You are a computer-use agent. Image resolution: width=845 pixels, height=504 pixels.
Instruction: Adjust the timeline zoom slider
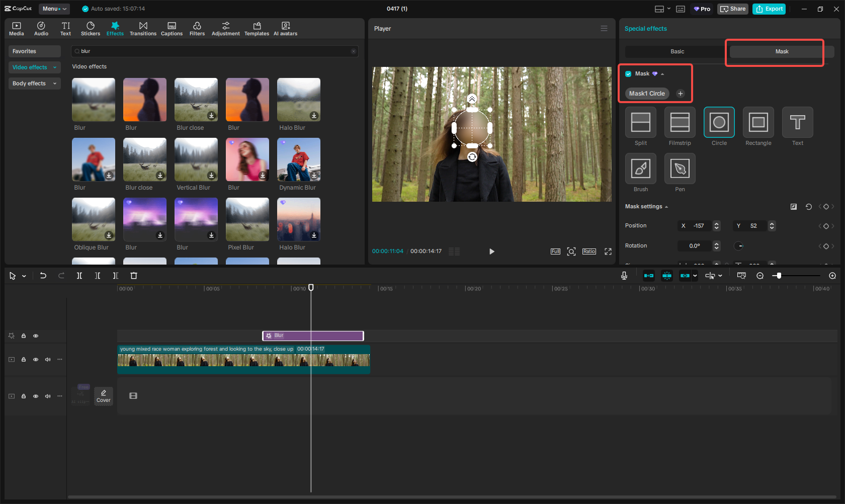(x=779, y=276)
